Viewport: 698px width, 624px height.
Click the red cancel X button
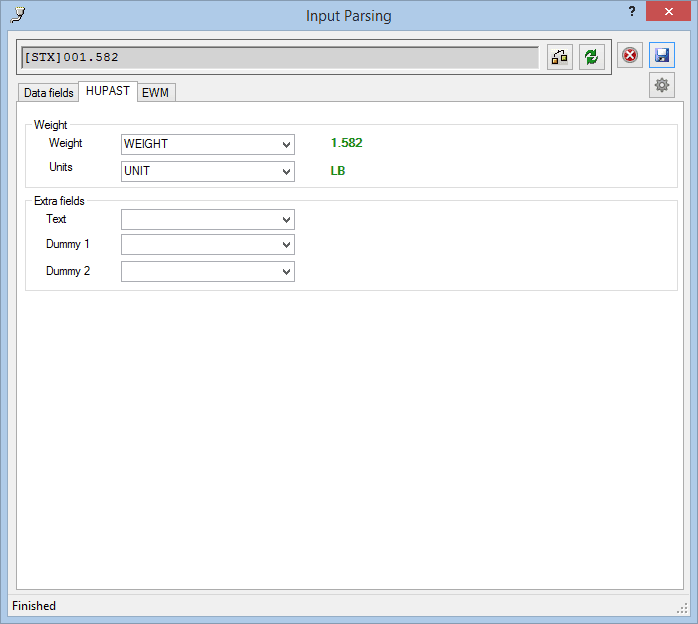(630, 56)
